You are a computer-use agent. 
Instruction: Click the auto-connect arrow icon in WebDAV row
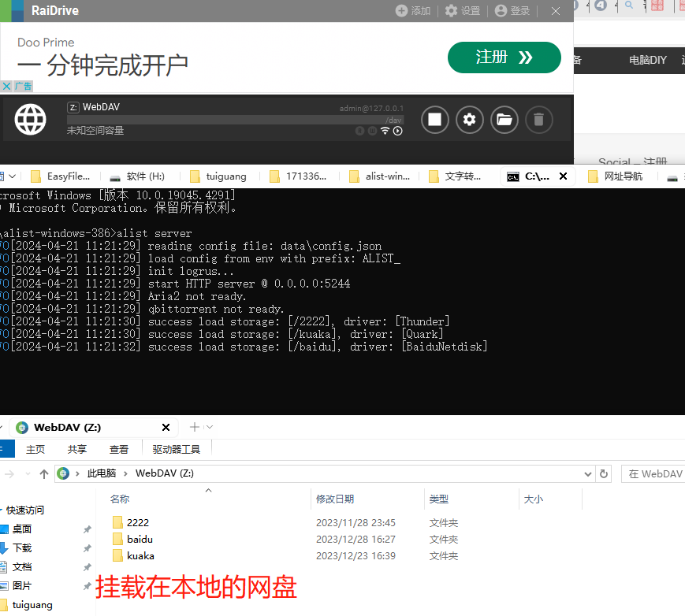point(397,131)
